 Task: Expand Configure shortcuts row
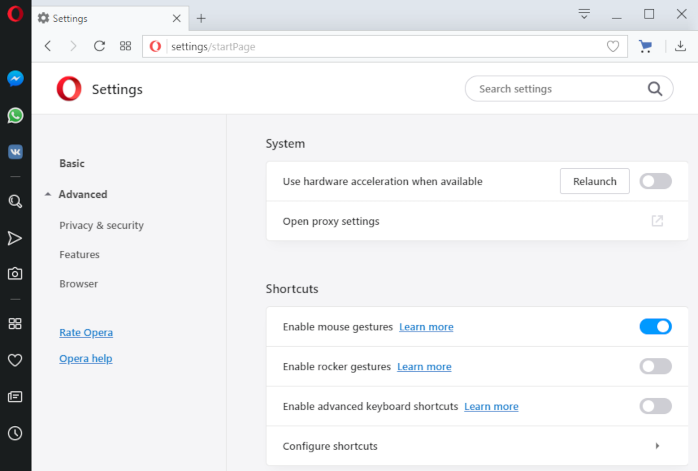point(477,446)
